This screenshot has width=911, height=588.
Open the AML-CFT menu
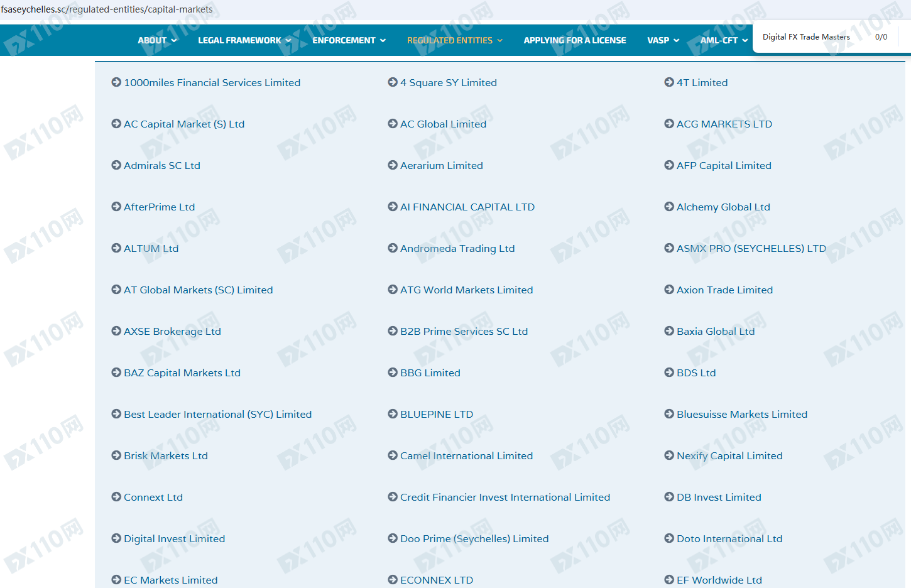[x=724, y=40]
